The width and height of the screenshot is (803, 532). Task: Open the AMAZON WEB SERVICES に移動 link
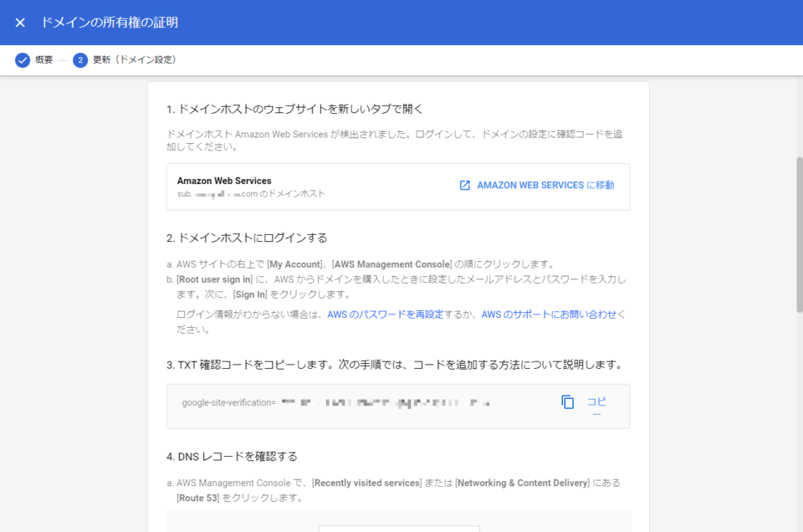pos(544,187)
